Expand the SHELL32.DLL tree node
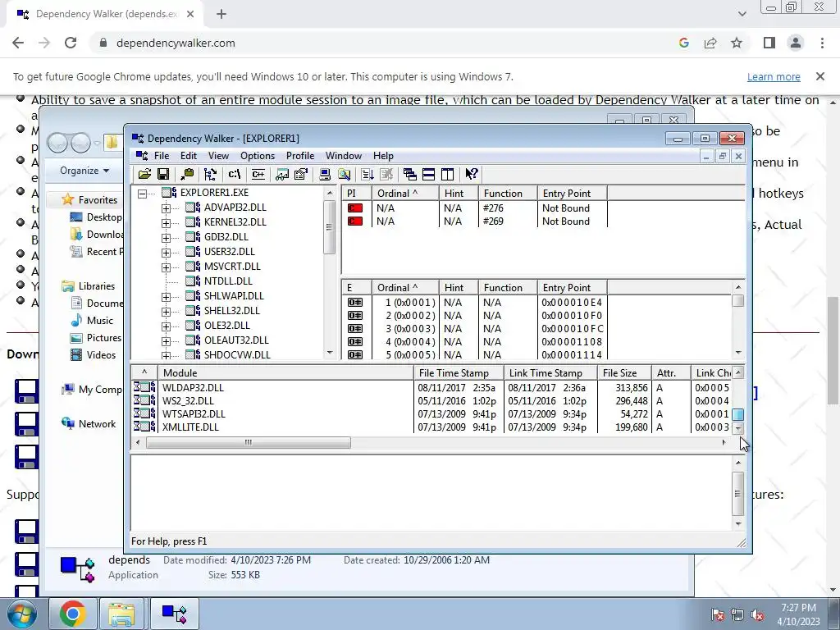 (166, 312)
